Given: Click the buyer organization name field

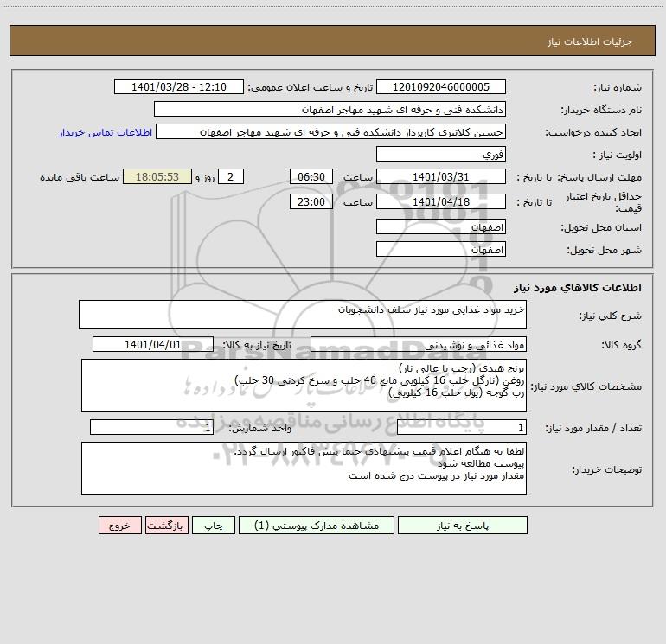Looking at the screenshot, I should coord(330,109).
